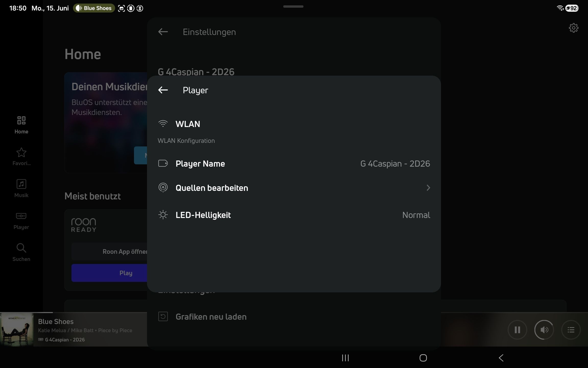Click the G 4Caspian - 2D26 name value
This screenshot has height=368, width=588.
point(395,164)
